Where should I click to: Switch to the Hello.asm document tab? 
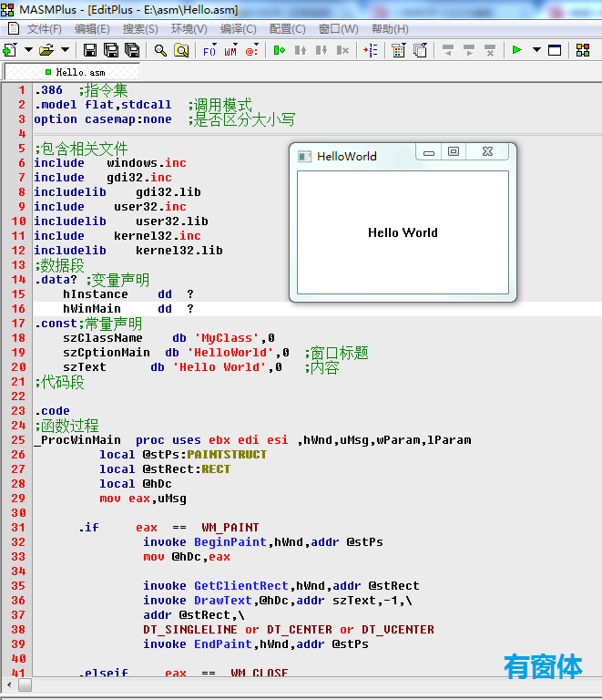(76, 72)
